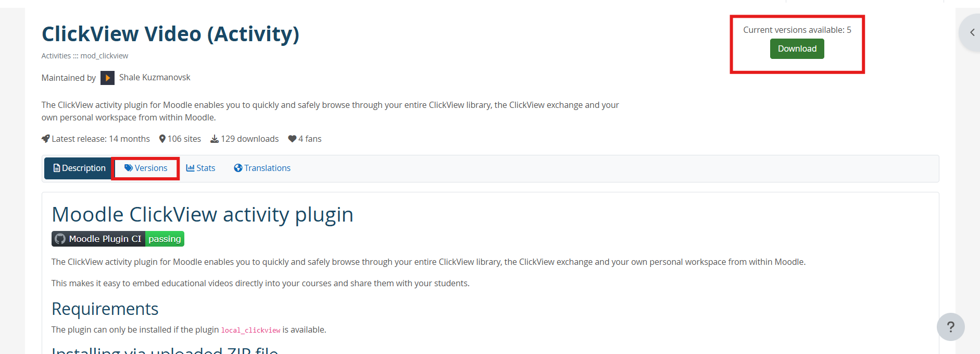Click the green Download button

[797, 48]
